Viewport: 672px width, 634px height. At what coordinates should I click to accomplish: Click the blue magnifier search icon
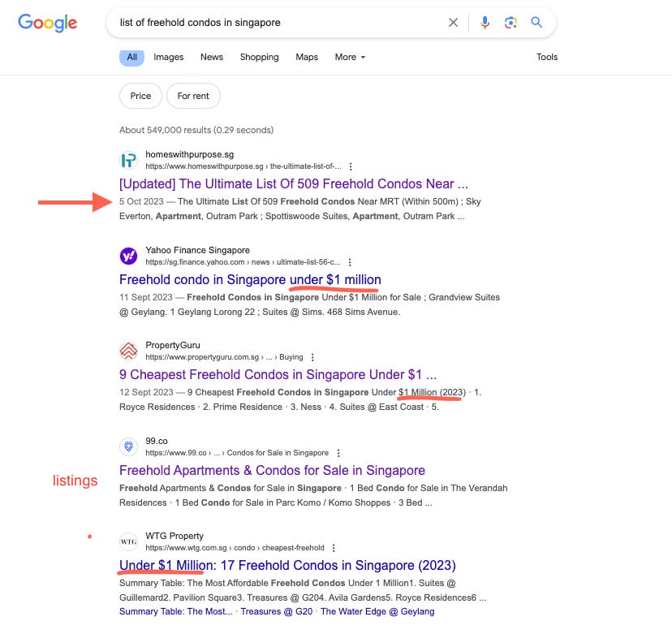point(536,22)
